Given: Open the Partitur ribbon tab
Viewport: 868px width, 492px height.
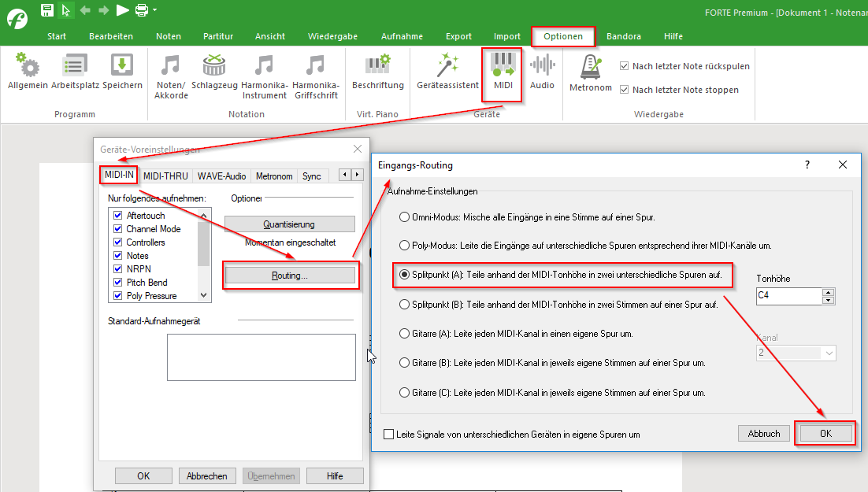Looking at the screenshot, I should (218, 36).
